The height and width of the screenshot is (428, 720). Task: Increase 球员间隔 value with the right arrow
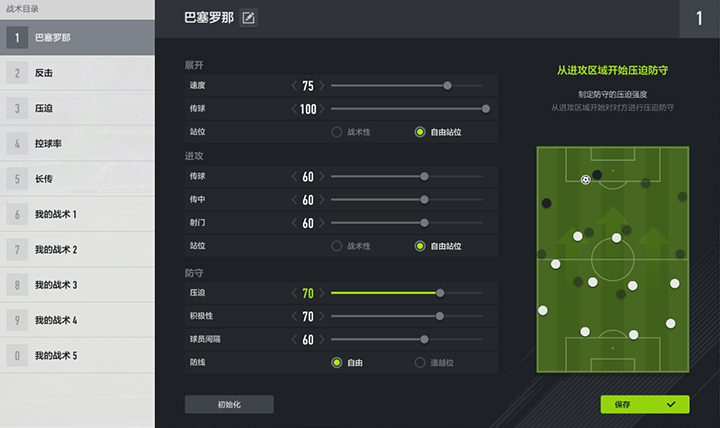click(x=321, y=339)
